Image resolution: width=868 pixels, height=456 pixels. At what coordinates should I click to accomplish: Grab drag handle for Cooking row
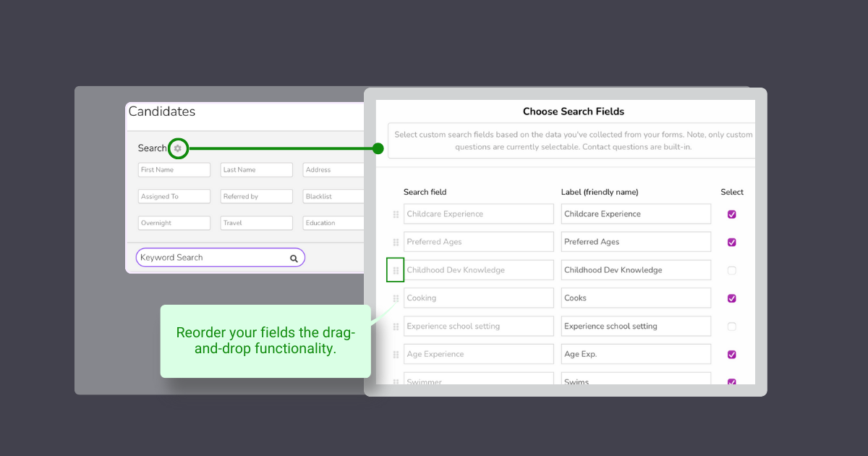point(396,298)
